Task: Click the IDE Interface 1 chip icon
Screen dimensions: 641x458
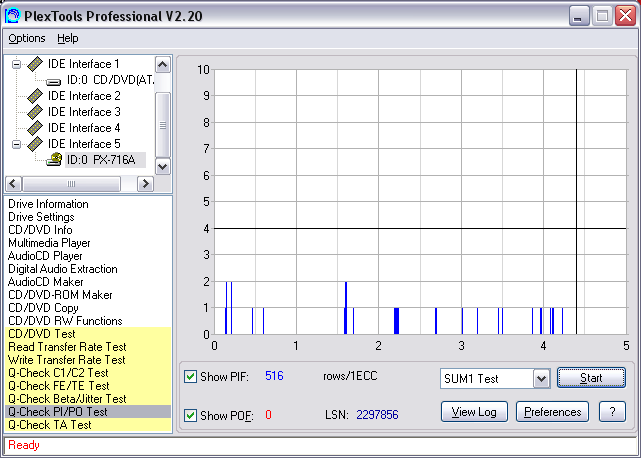Action: (x=35, y=64)
